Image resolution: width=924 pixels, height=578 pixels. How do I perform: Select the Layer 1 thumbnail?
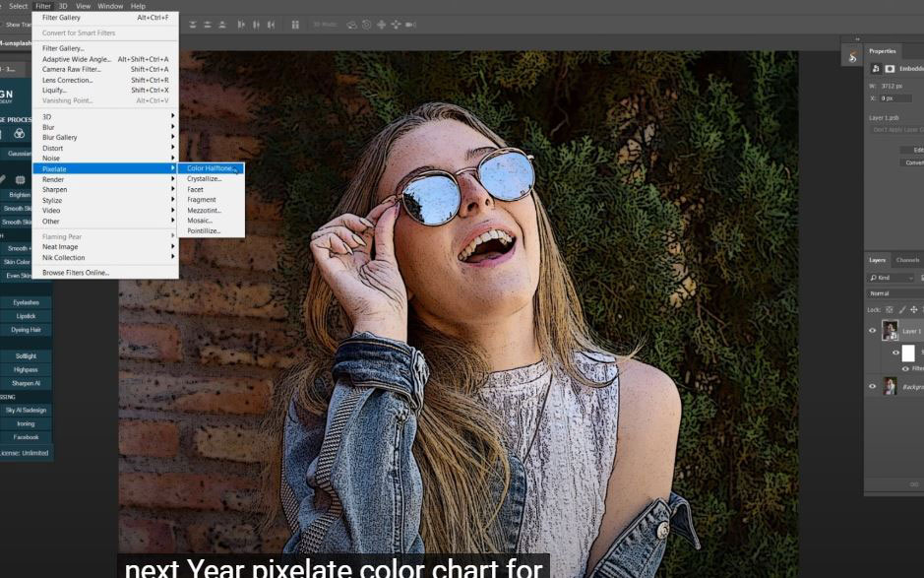(891, 331)
